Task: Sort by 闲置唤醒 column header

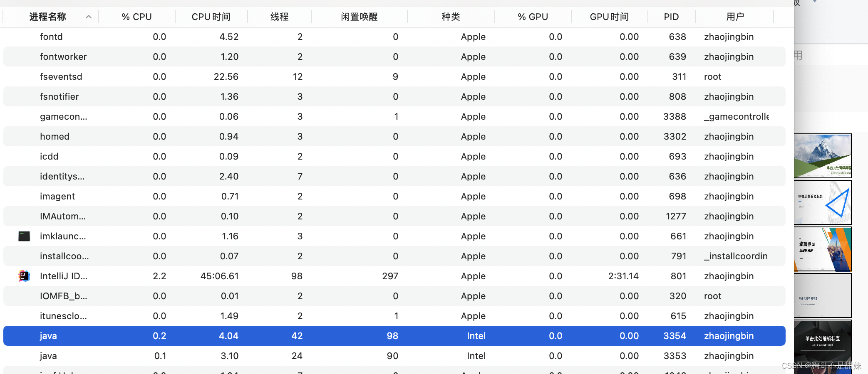Action: pos(359,17)
